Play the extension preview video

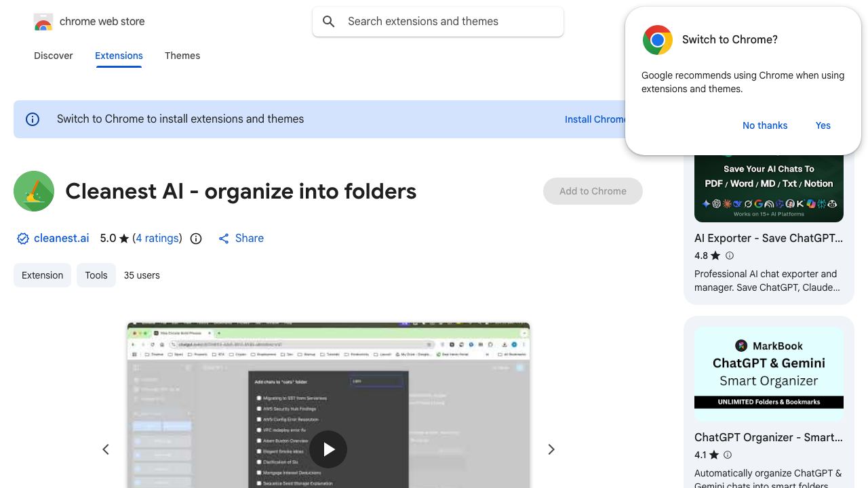[x=328, y=449]
